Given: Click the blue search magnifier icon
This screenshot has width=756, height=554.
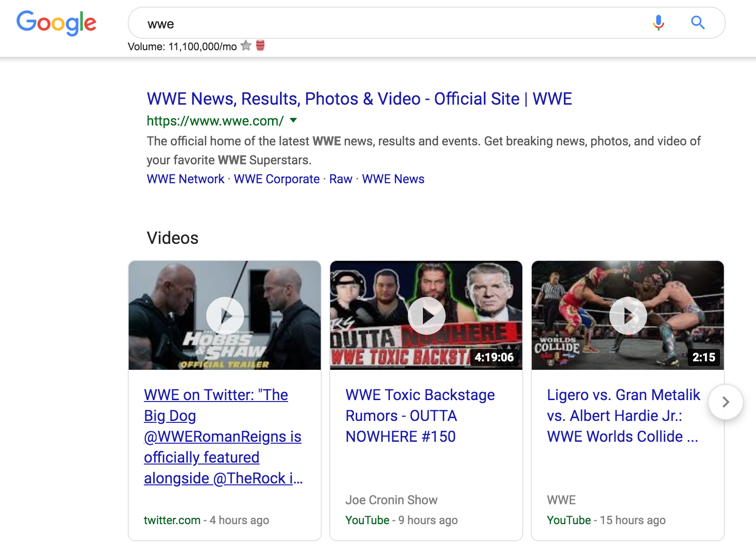Looking at the screenshot, I should 697,23.
